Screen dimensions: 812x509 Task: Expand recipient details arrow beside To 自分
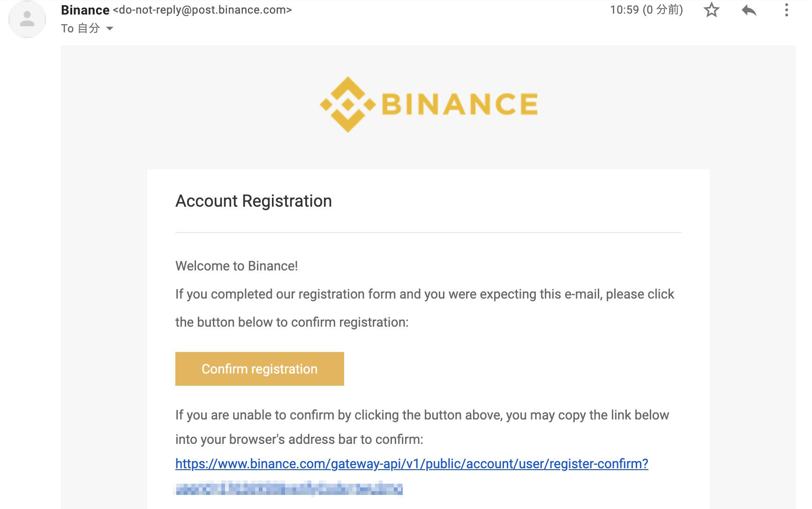[x=110, y=29]
